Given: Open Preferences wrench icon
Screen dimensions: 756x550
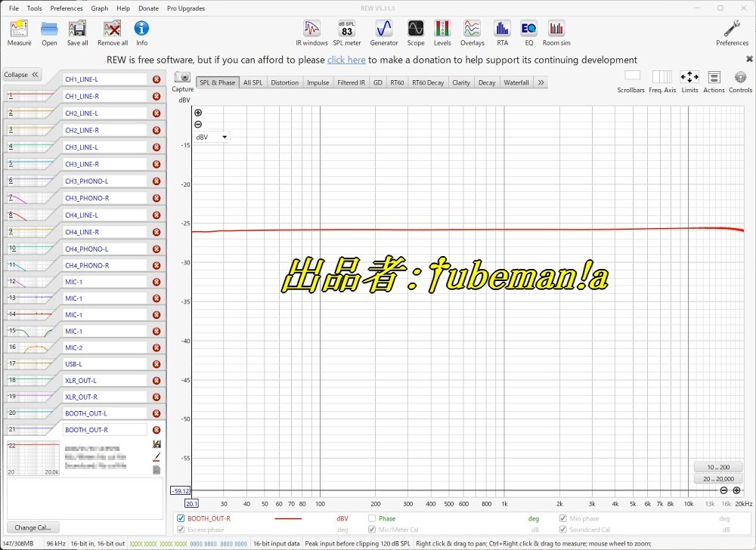Looking at the screenshot, I should (732, 33).
